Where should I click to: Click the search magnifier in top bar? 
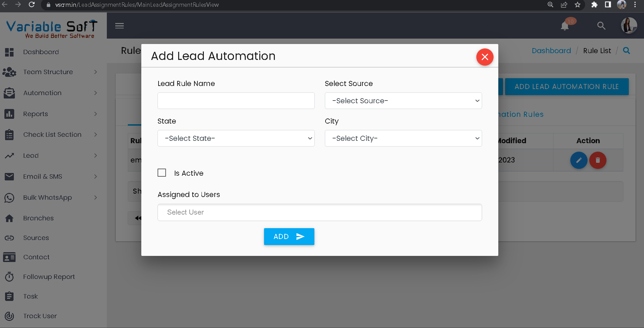(x=601, y=26)
